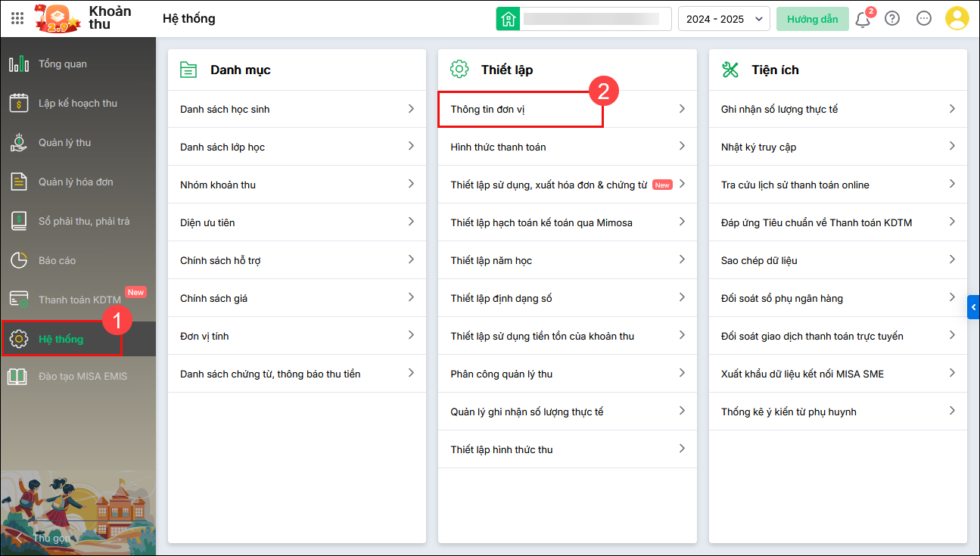Click the green home unit icon

click(x=508, y=19)
